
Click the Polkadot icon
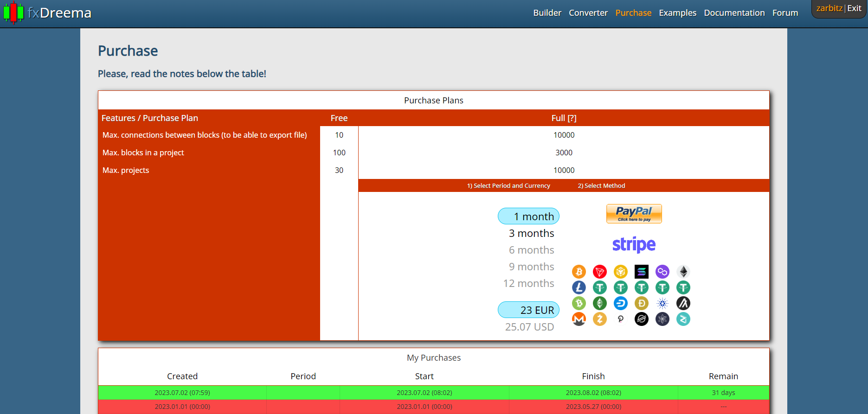(621, 319)
